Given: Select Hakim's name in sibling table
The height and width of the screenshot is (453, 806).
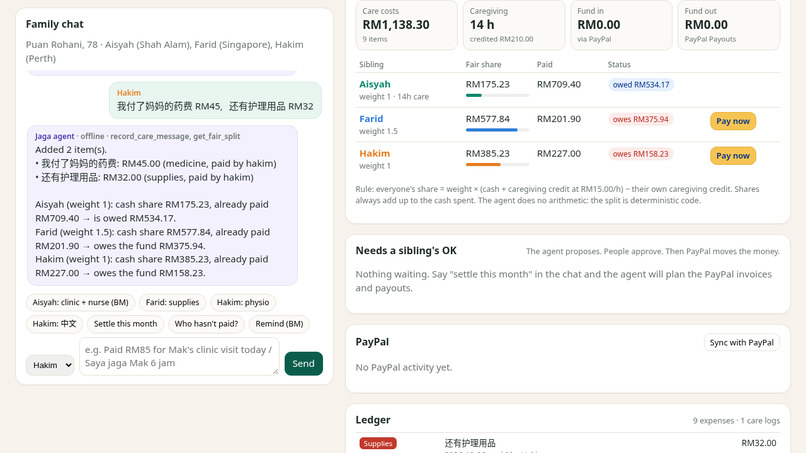Looking at the screenshot, I should [x=374, y=153].
